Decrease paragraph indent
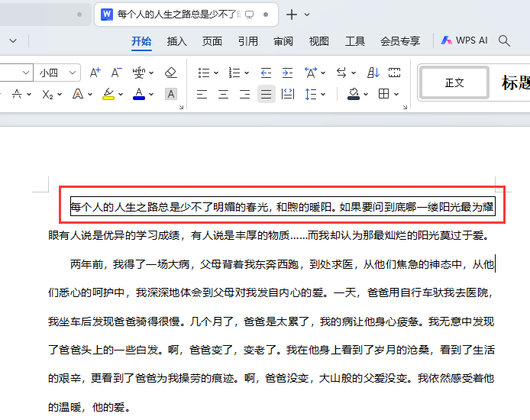 tap(266, 73)
